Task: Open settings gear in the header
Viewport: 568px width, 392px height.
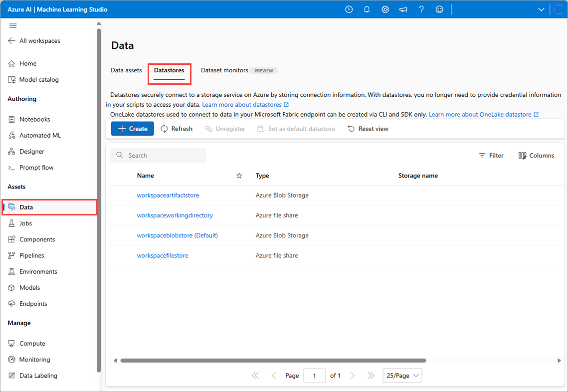Action: 385,9
